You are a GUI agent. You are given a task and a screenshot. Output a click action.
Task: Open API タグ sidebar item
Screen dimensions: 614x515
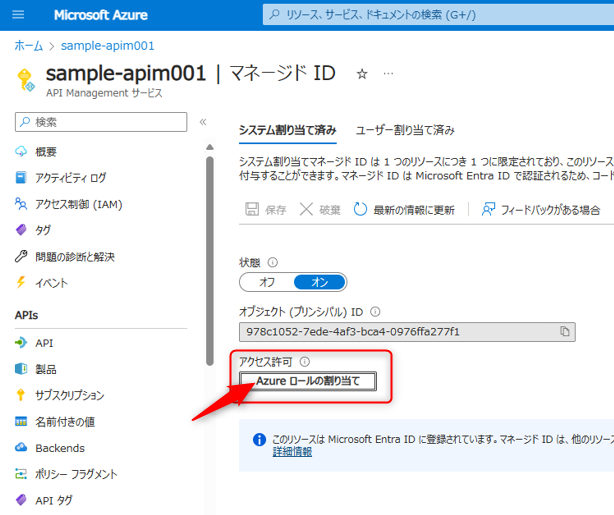[x=54, y=500]
